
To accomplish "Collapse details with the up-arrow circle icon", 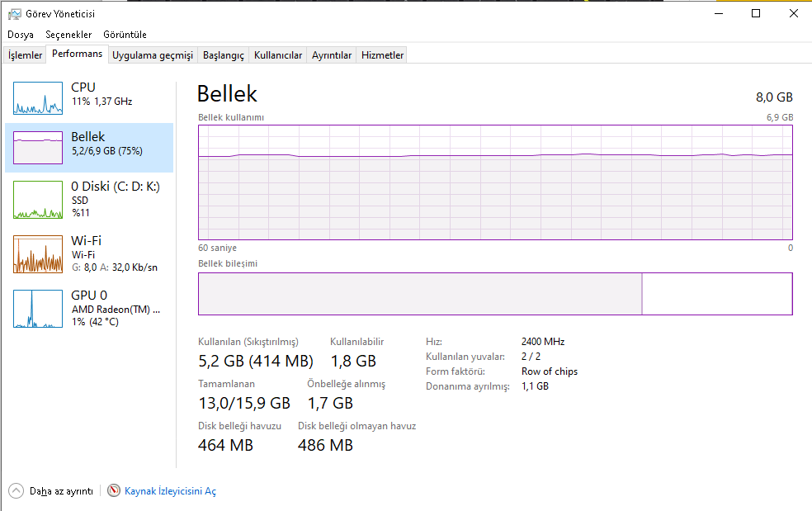I will [17, 491].
